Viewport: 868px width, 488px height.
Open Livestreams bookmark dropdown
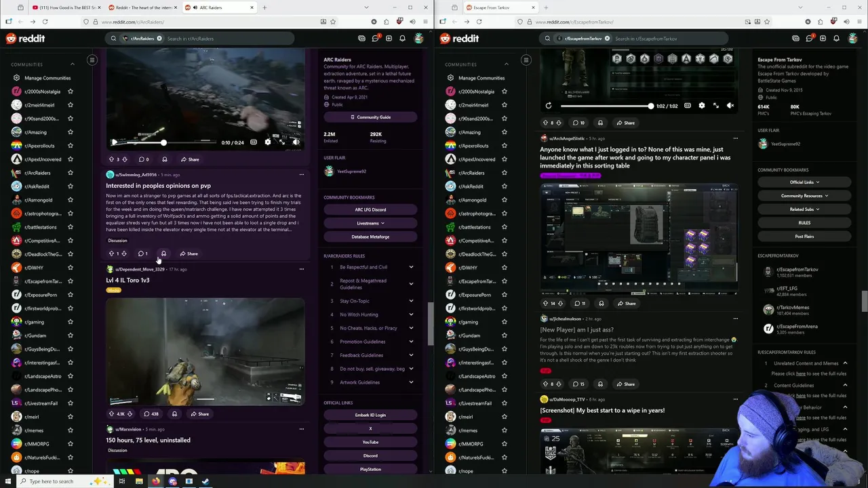(x=370, y=223)
